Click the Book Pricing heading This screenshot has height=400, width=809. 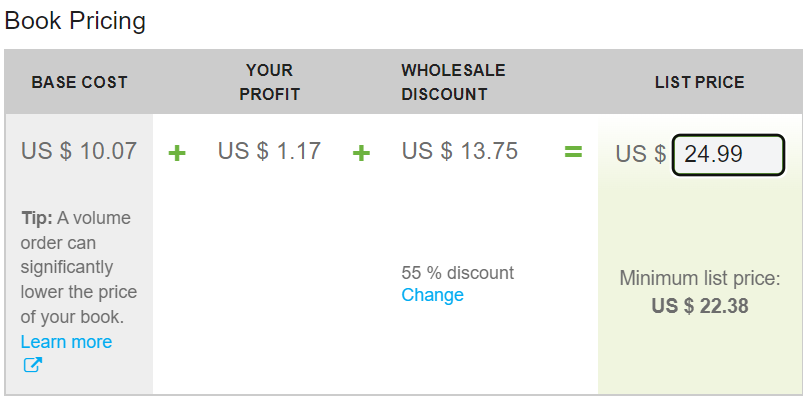75,21
